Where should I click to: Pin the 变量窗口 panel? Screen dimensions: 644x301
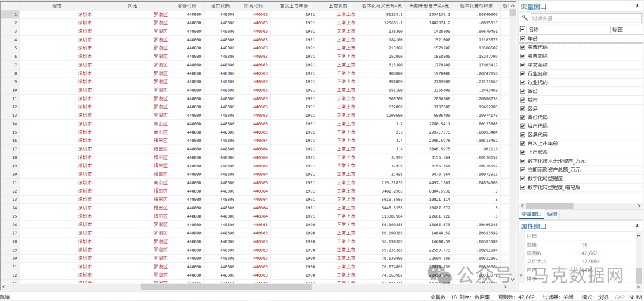pyautogui.click(x=637, y=6)
